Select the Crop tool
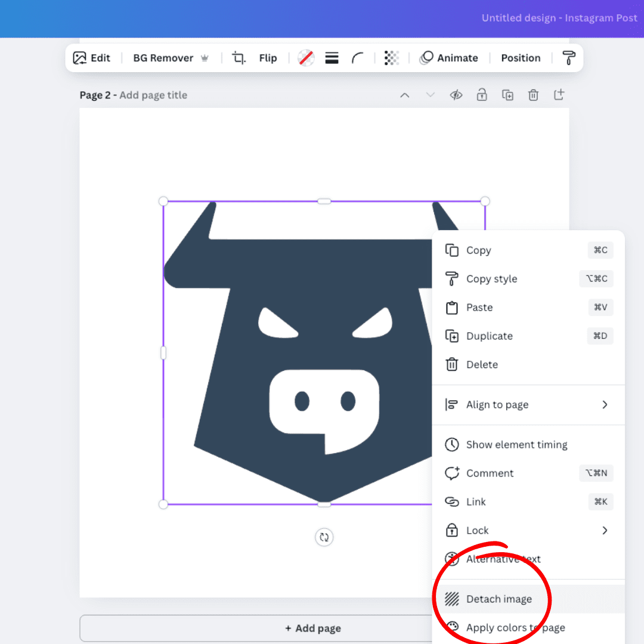The height and width of the screenshot is (644, 644). click(x=239, y=58)
